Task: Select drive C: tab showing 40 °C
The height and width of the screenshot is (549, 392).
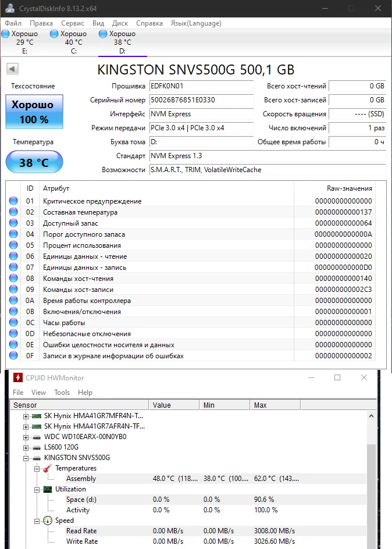Action: [73, 42]
